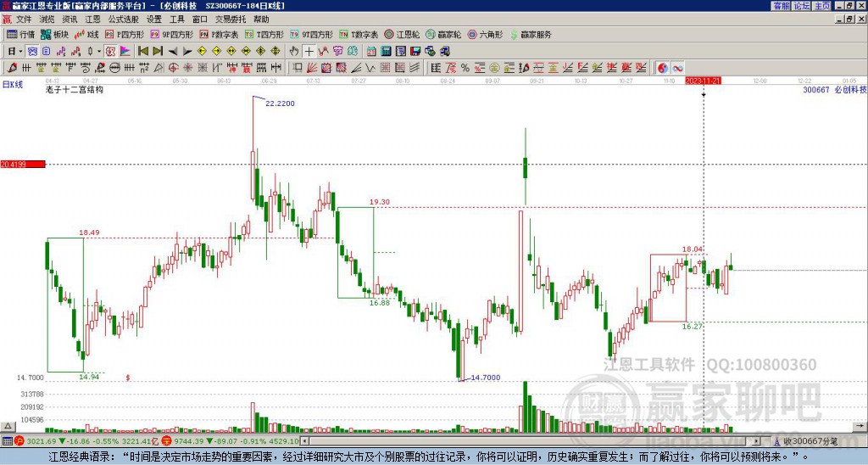Open the 公式选股 menu

(124, 20)
